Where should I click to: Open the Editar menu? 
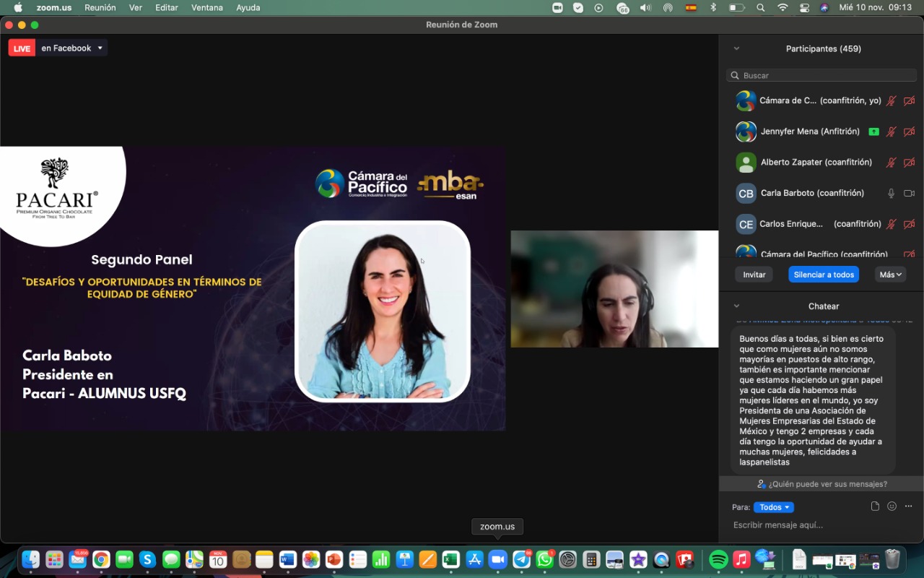tap(167, 7)
